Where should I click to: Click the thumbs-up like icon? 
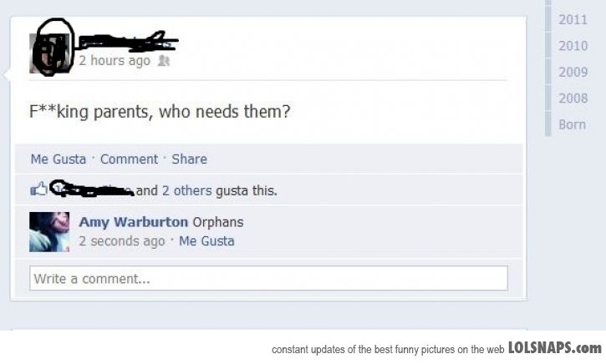pos(38,190)
